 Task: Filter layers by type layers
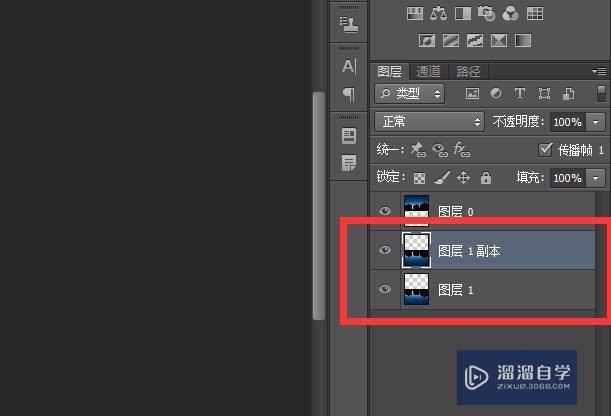pos(520,93)
